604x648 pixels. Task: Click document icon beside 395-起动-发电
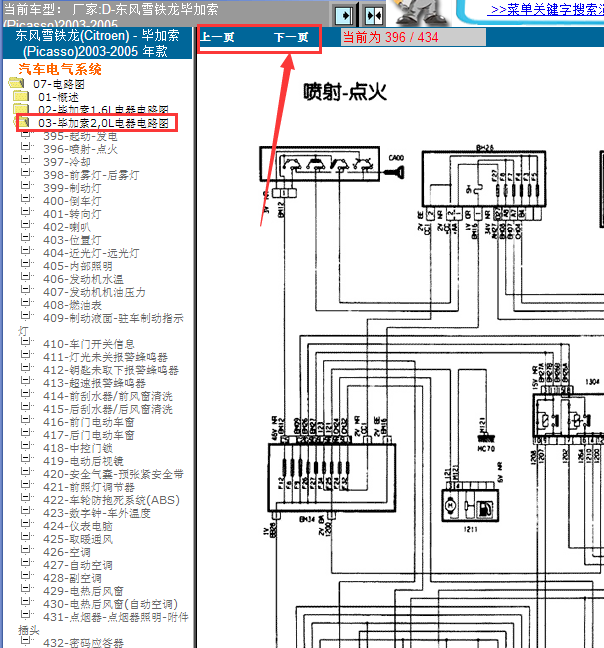[26, 134]
